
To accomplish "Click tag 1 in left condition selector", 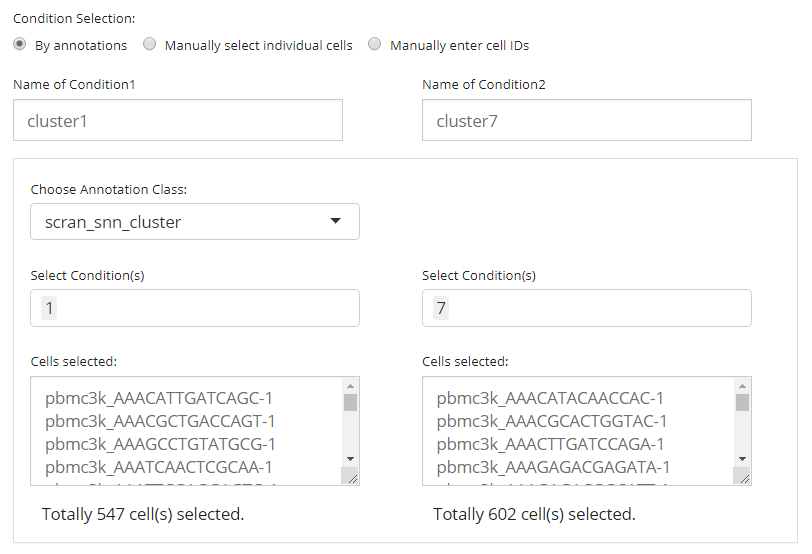I will pos(48,308).
